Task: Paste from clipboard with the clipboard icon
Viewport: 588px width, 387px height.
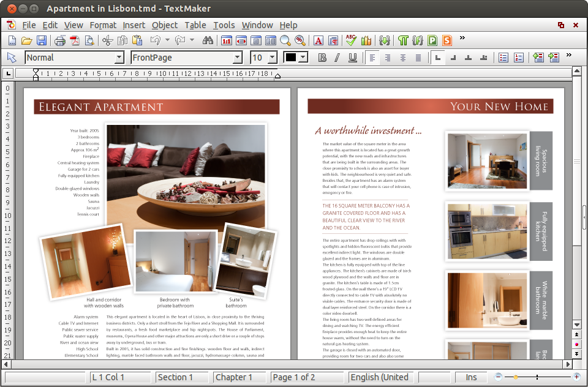Action: tap(137, 40)
